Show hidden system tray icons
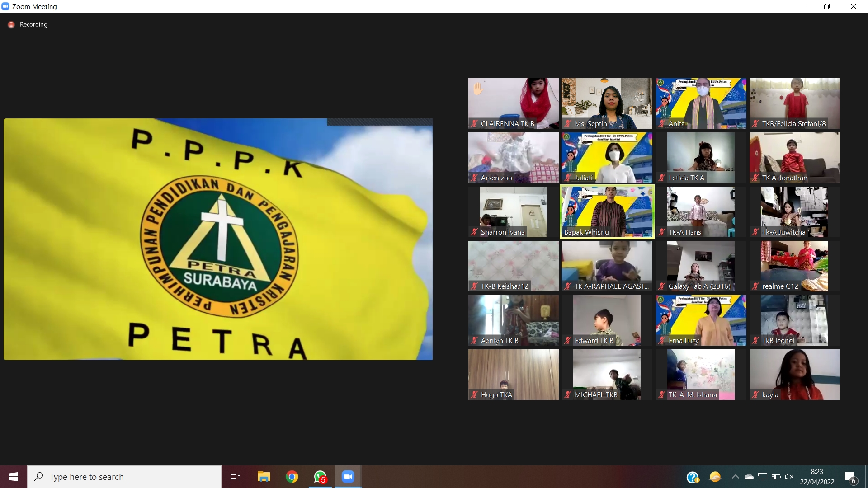The image size is (868, 488). 735,477
